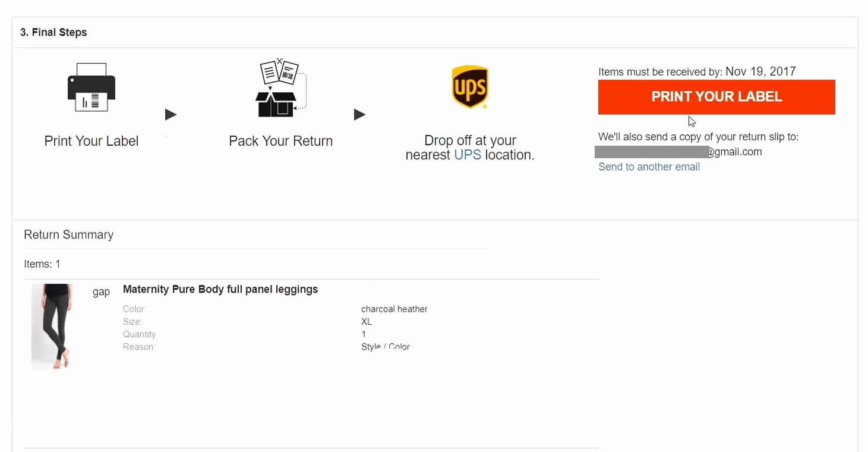The width and height of the screenshot is (868, 452).
Task: Click the XL size value
Action: [x=367, y=322]
